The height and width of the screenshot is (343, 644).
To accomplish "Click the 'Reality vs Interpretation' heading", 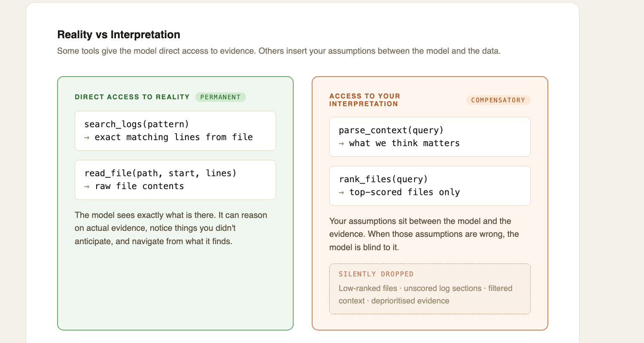I will pos(119,34).
